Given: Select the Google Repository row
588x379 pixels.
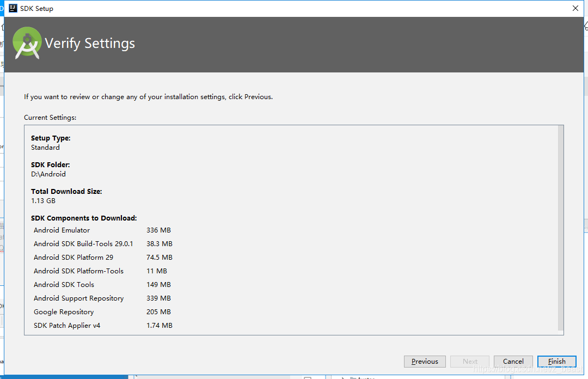Looking at the screenshot, I should [103, 312].
